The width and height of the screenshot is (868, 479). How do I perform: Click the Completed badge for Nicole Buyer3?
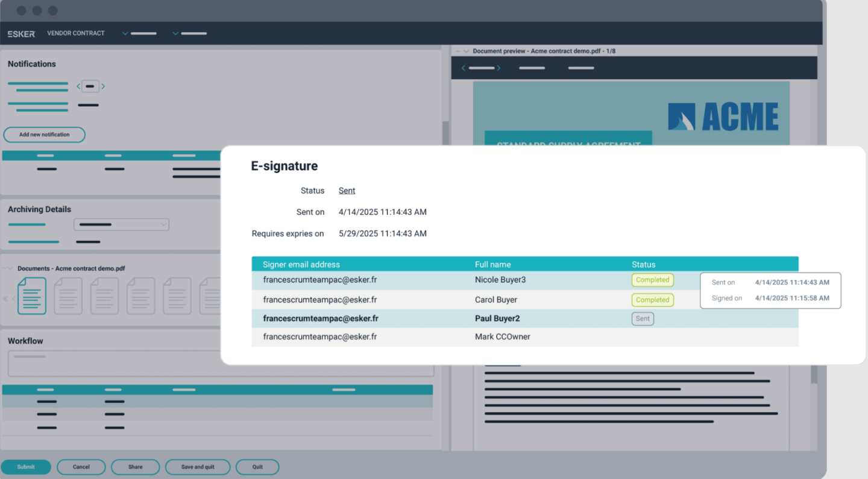click(652, 279)
